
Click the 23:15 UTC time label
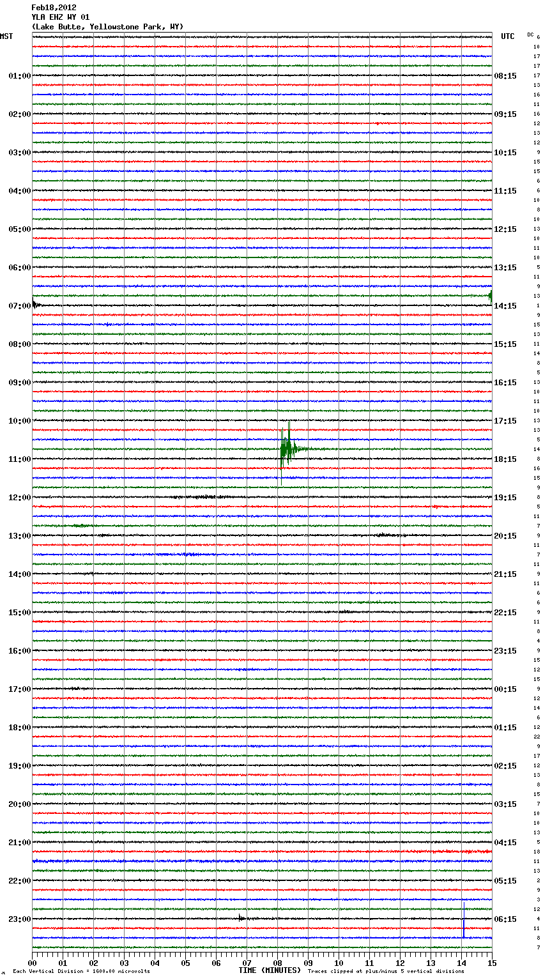(x=505, y=651)
